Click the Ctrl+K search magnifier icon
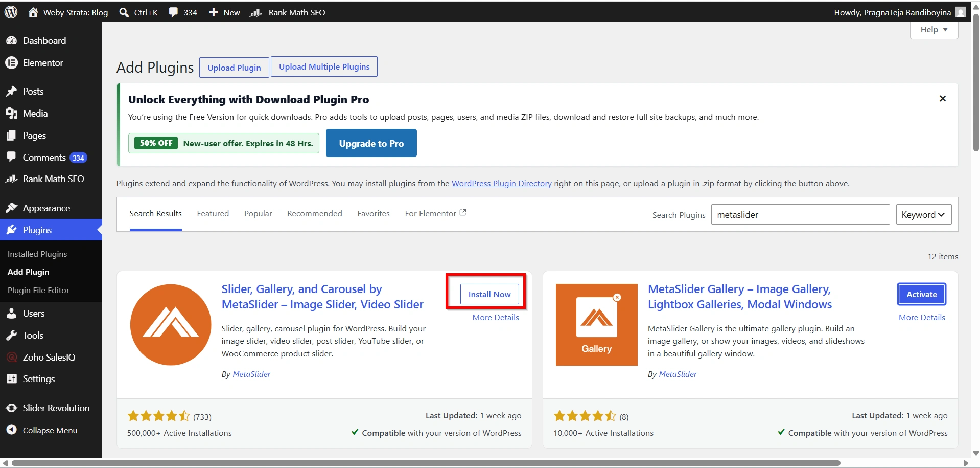The height and width of the screenshot is (468, 980). 124,12
